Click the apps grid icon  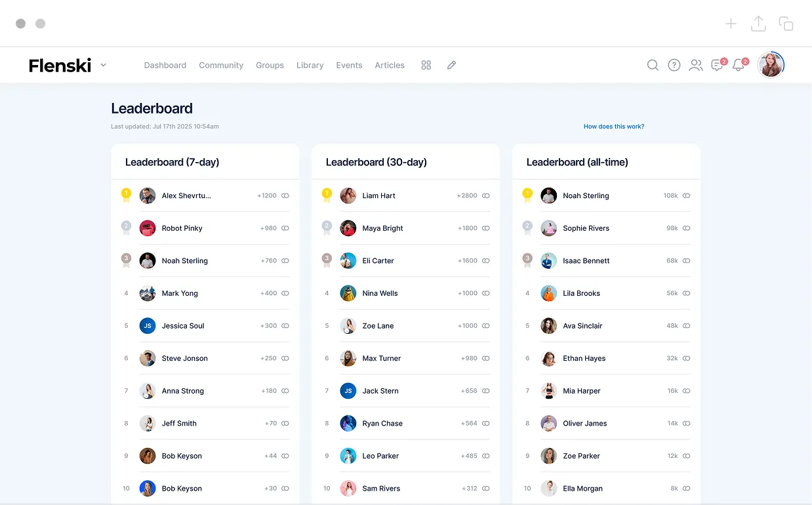point(426,65)
